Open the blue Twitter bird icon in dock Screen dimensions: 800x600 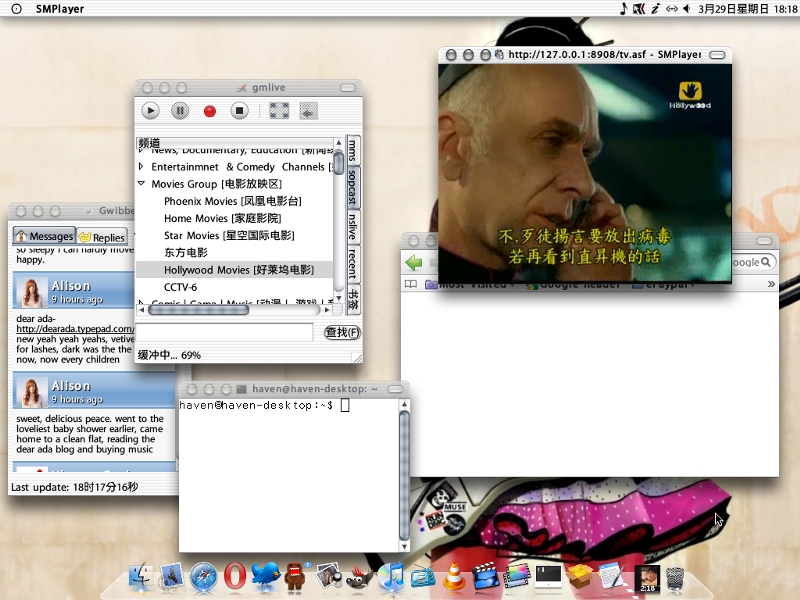pos(266,576)
